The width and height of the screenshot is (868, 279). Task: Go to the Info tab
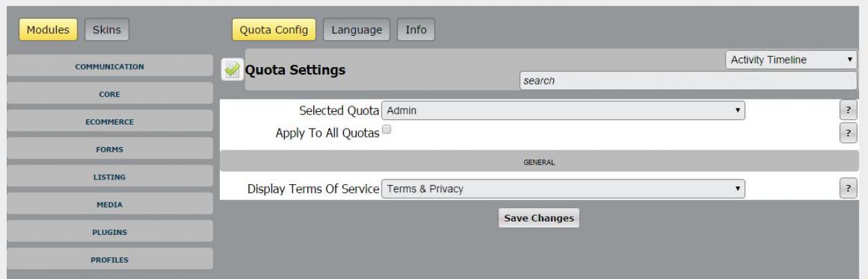point(416,30)
